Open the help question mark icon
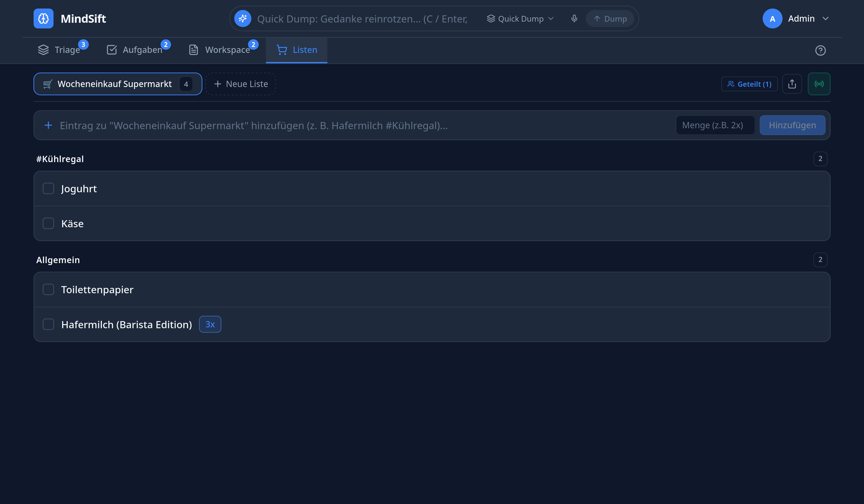 [x=820, y=50]
